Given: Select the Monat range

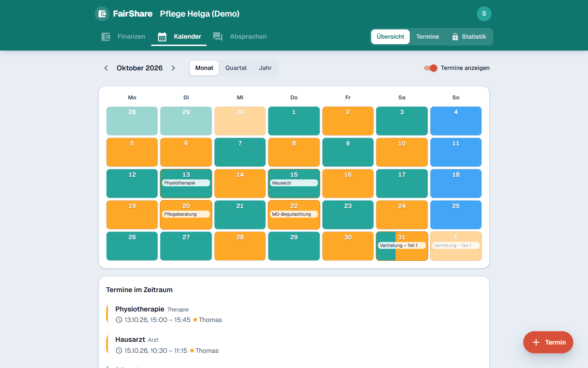Looking at the screenshot, I should (204, 68).
